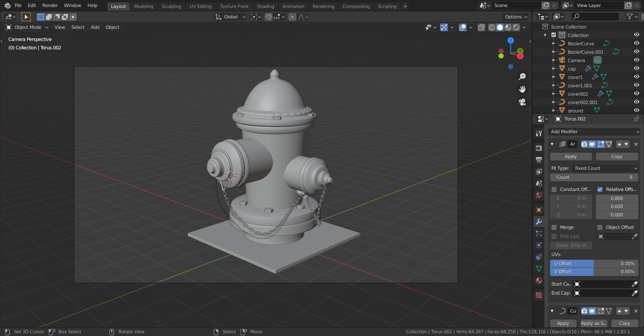Toggle camera view via viewport camera icon

click(x=522, y=102)
